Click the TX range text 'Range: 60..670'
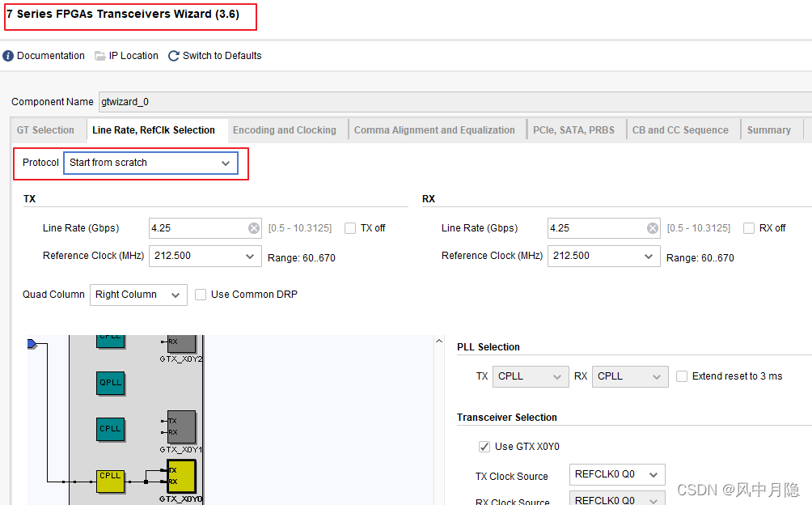Viewport: 812px width, 505px height. [302, 258]
